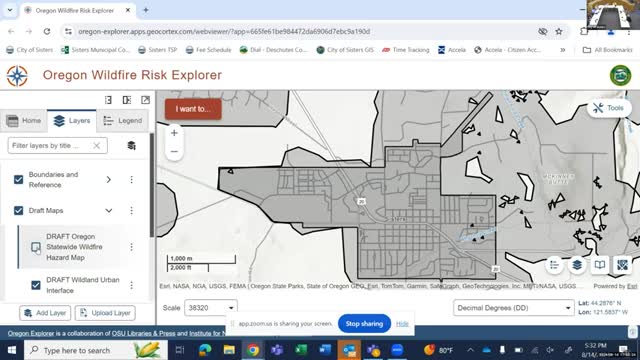Click the layers panel vertical scrollbar

pos(152,186)
